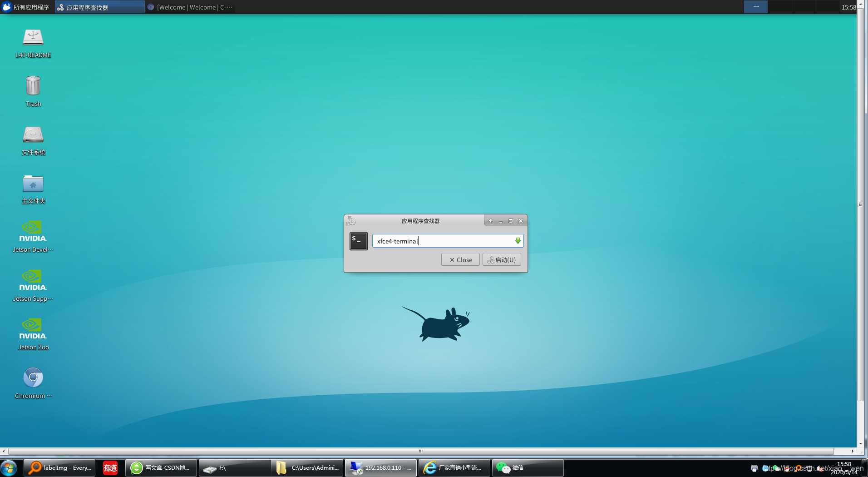Select the Trash icon on desktop
This screenshot has width=868, height=477.
point(33,91)
